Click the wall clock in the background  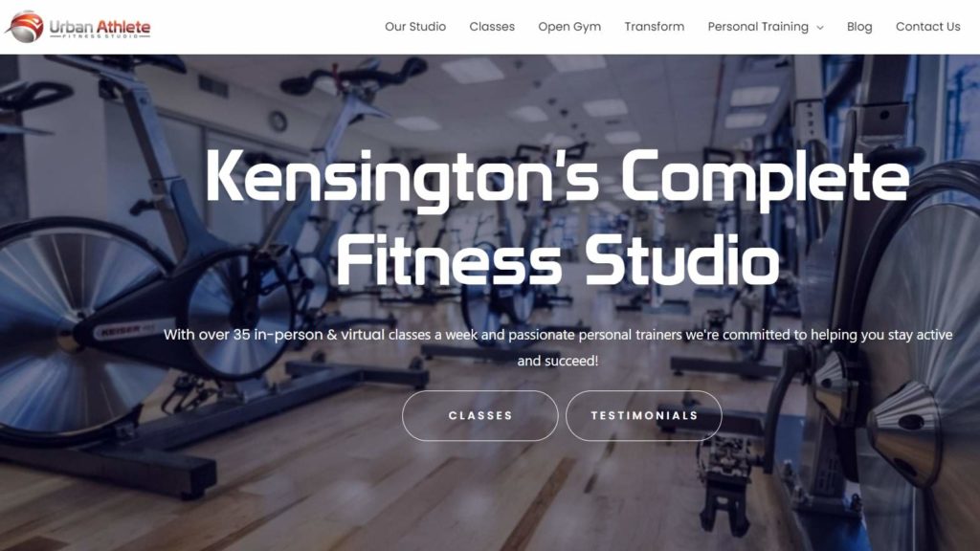pos(278,121)
